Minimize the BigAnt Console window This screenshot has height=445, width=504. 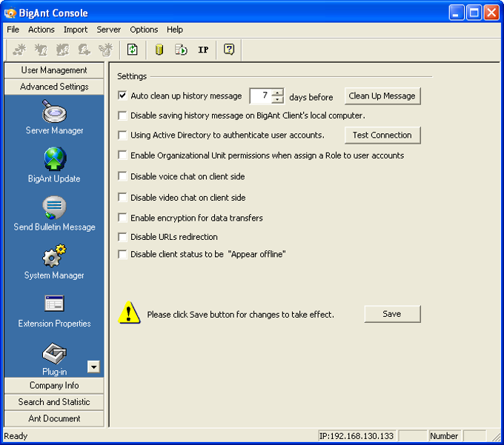click(457, 13)
